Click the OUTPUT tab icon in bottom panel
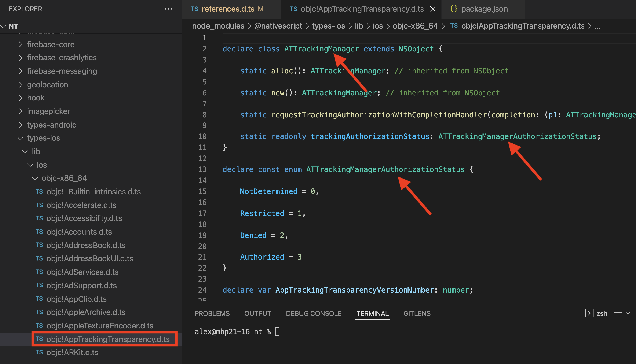The height and width of the screenshot is (364, 636). [259, 313]
